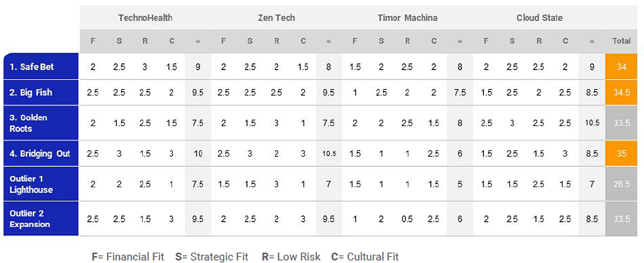Select the Outlier 1 Lighthouse row label
Screen dimensions: 644x263
point(41,184)
